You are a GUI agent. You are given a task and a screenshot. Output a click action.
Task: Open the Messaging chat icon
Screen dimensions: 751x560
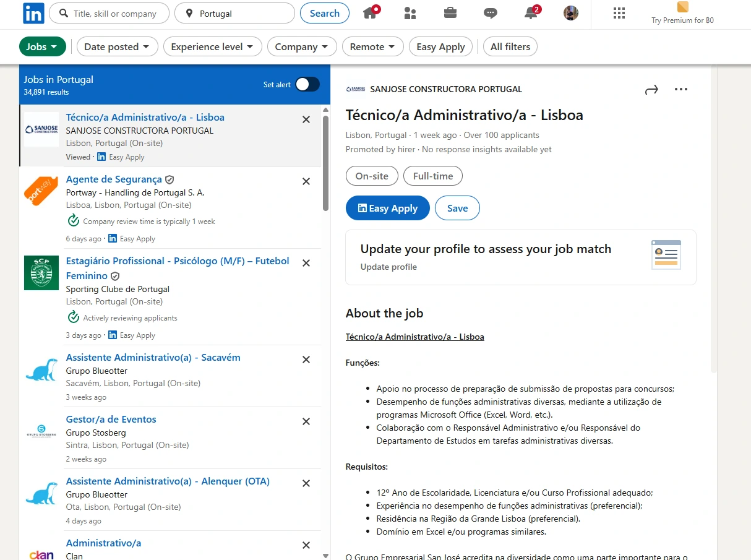point(491,13)
